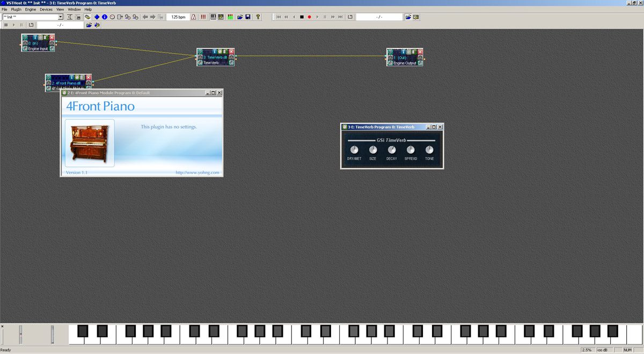Click the red exclamation marks panic icon
Screen dimensions: 644x354
(203, 17)
